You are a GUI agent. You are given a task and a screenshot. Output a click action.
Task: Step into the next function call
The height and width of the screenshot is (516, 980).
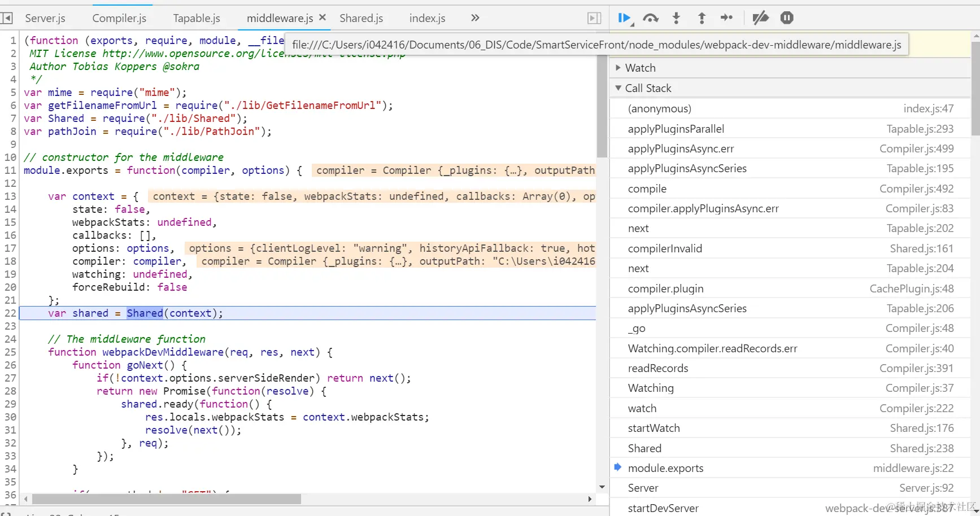676,18
